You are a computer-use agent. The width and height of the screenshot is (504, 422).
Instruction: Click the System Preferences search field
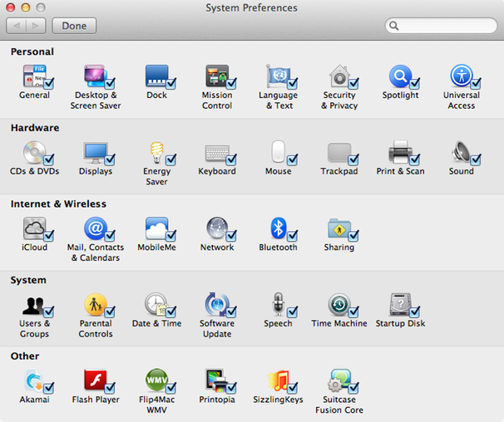coord(441,26)
